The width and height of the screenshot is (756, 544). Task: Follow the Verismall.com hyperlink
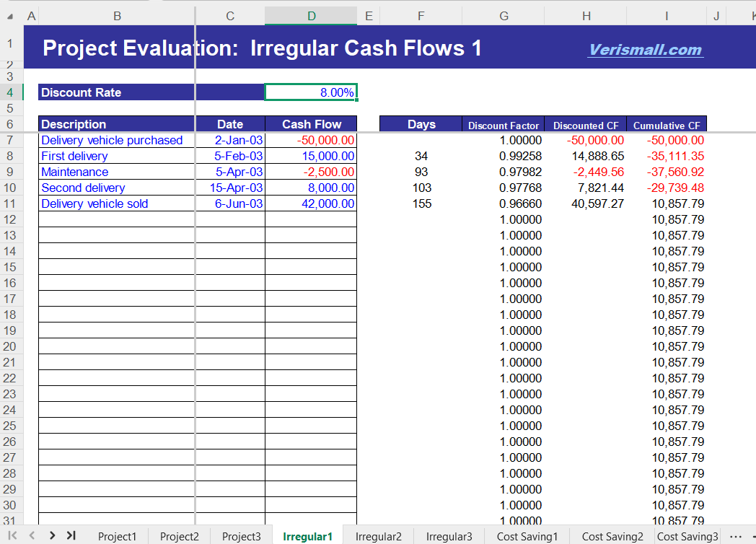[x=644, y=48]
